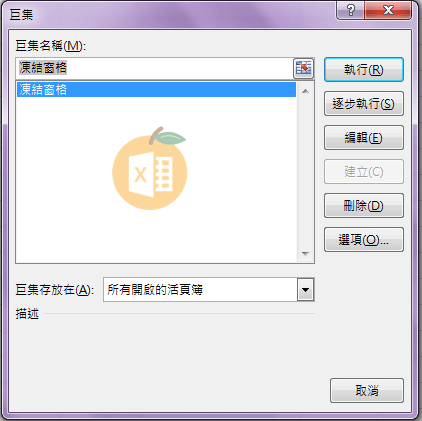This screenshot has width=422, height=421.
Task: Select 凍結窗格 in the macro list
Action: [x=156, y=90]
